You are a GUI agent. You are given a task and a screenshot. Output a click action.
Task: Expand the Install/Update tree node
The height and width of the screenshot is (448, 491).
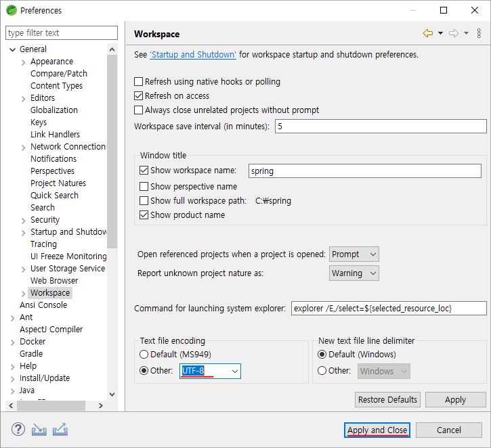(12, 379)
